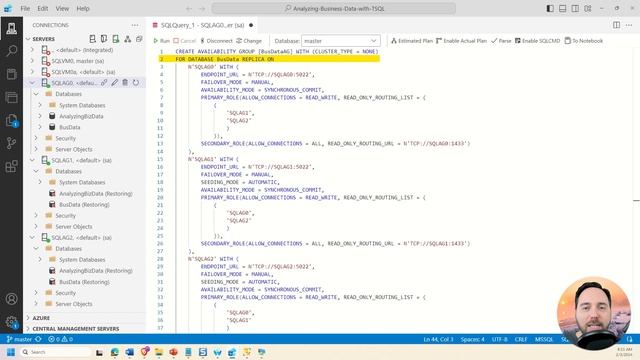The height and width of the screenshot is (360, 640).
Task: Change Spaces: 4 indentation setting
Action: click(473, 339)
